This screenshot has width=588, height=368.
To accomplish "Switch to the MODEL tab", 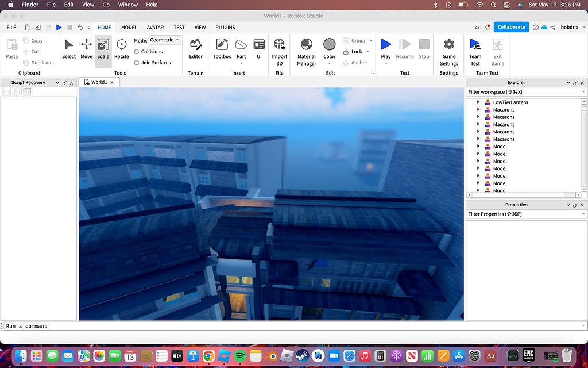I will tap(129, 28).
